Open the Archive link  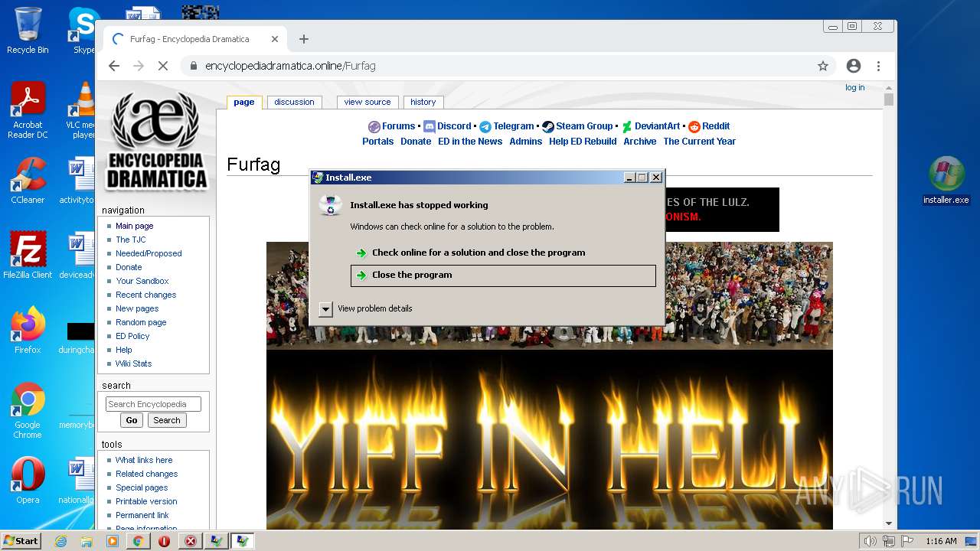[640, 142]
